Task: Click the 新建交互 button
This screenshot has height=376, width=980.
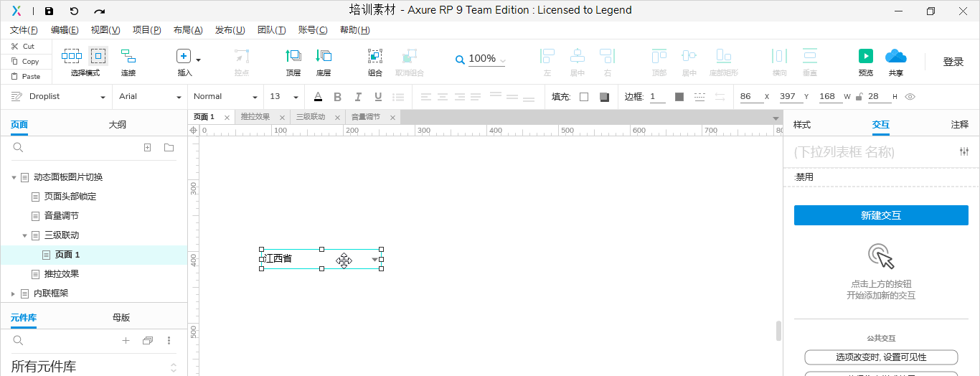Action: (881, 215)
